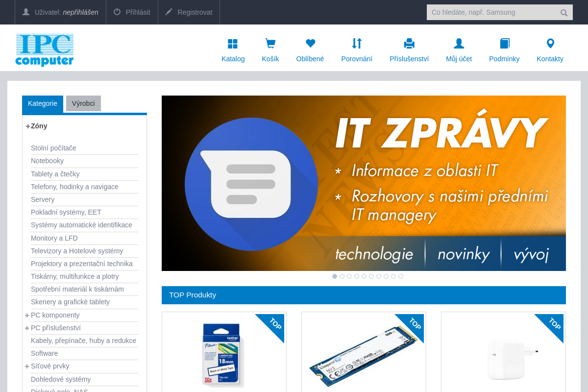The height and width of the screenshot is (392, 588).
Task: Open Servery category
Action: pos(43,199)
